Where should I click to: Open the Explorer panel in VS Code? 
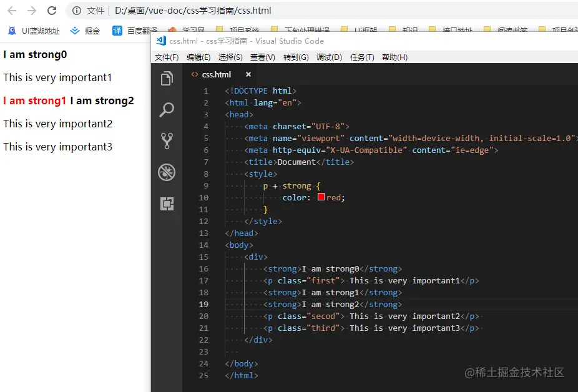pos(167,78)
